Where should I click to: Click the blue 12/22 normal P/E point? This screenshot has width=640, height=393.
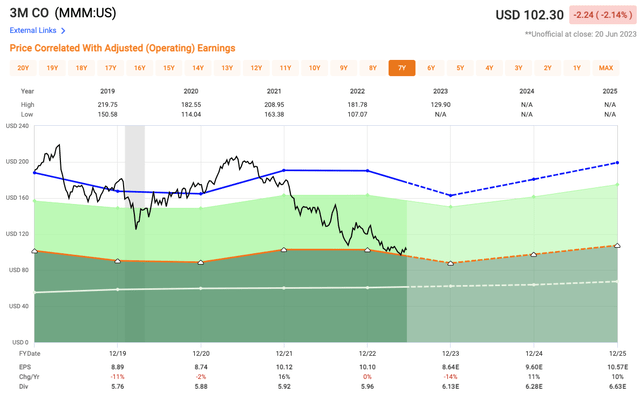click(367, 171)
